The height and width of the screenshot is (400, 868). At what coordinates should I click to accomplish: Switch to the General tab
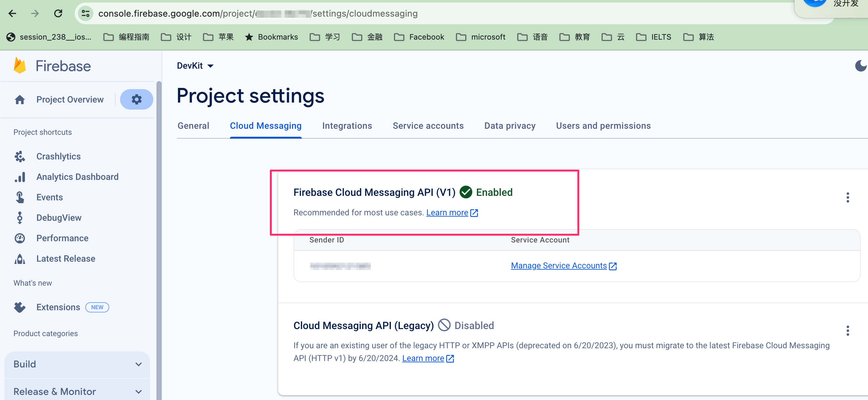(193, 125)
